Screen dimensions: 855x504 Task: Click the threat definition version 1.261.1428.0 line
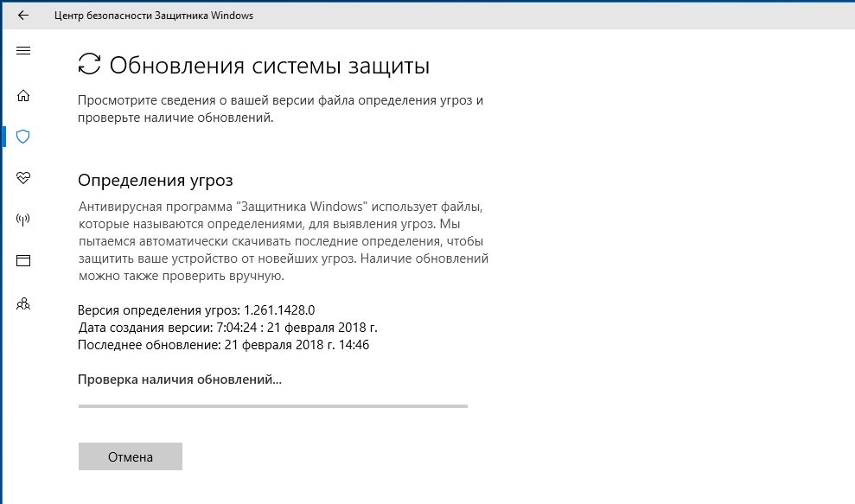point(196,310)
